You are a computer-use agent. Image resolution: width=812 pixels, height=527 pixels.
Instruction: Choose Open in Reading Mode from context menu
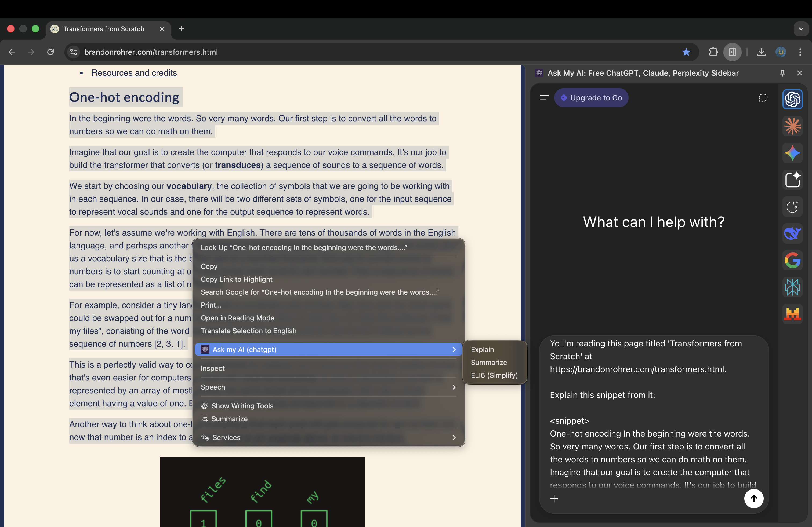[237, 318]
